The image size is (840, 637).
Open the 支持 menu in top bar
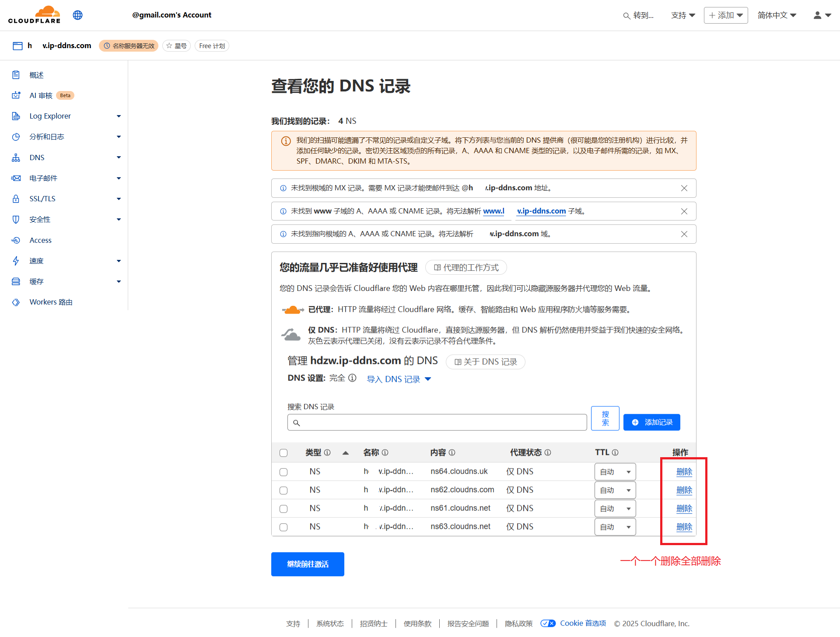[682, 15]
